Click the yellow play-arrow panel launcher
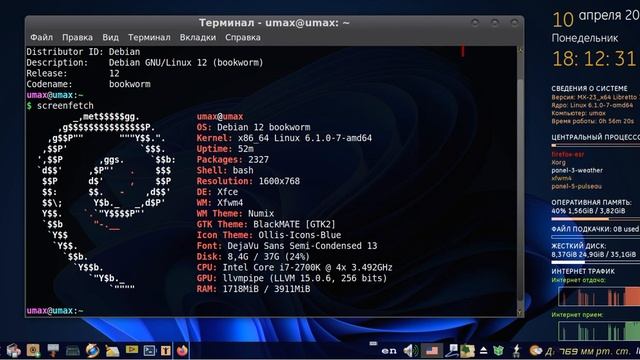The width and height of the screenshot is (640, 360). (131, 349)
